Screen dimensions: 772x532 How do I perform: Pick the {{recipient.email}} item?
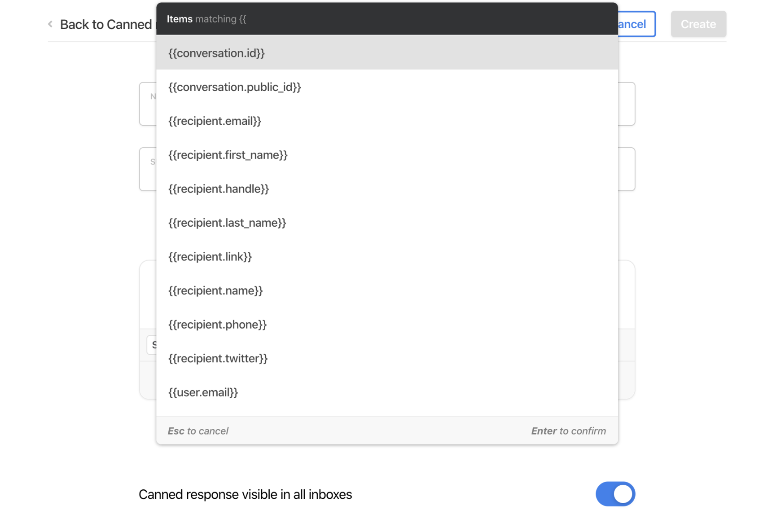point(215,121)
